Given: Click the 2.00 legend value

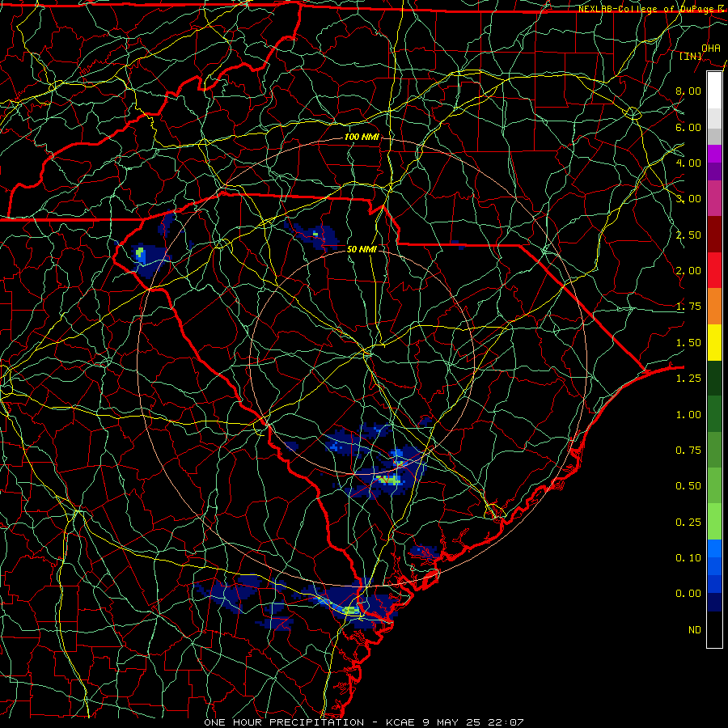Looking at the screenshot, I should pyautogui.click(x=688, y=271).
